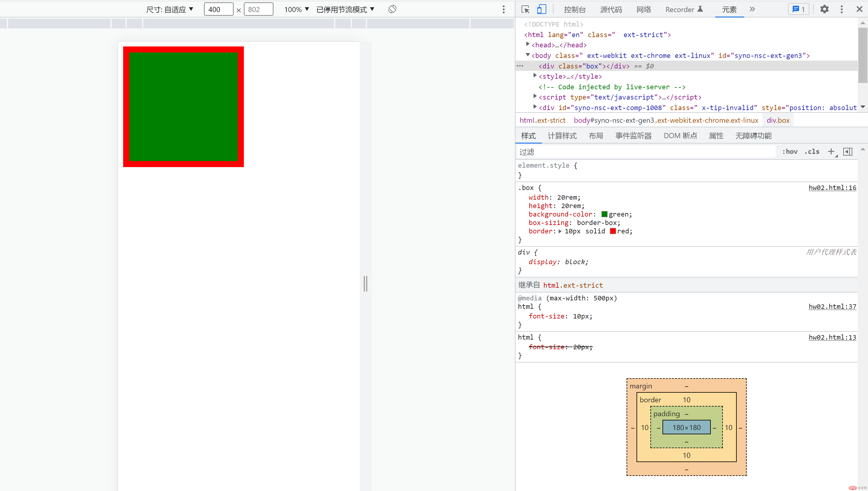Expand the border shorthand triangle
Screen dimensions: 868x491
pyautogui.click(x=560, y=231)
